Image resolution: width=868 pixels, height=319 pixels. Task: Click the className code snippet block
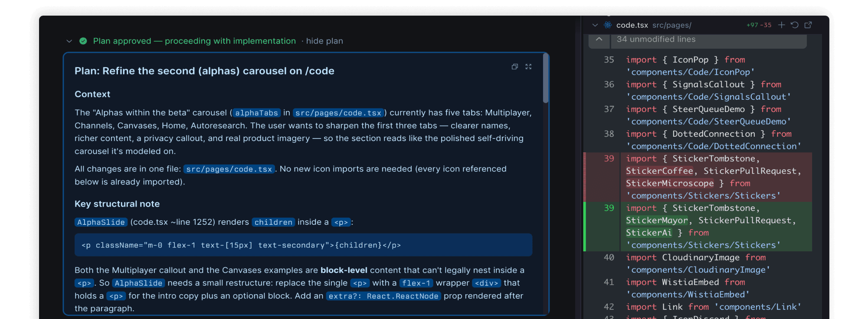point(303,245)
